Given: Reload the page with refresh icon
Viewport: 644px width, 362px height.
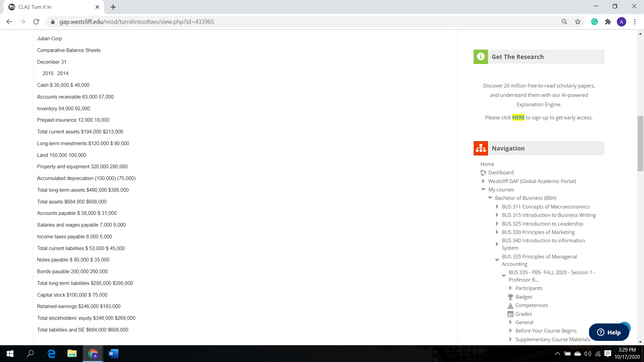Looking at the screenshot, I should 36,22.
